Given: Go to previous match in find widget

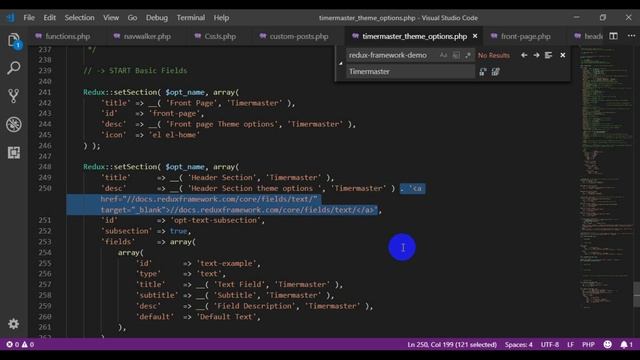Looking at the screenshot, I should click(x=524, y=55).
